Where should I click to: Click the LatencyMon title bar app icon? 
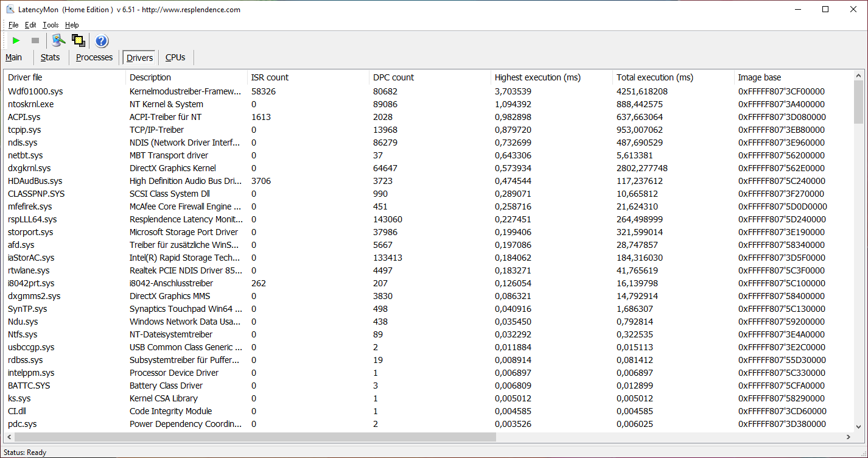point(10,9)
